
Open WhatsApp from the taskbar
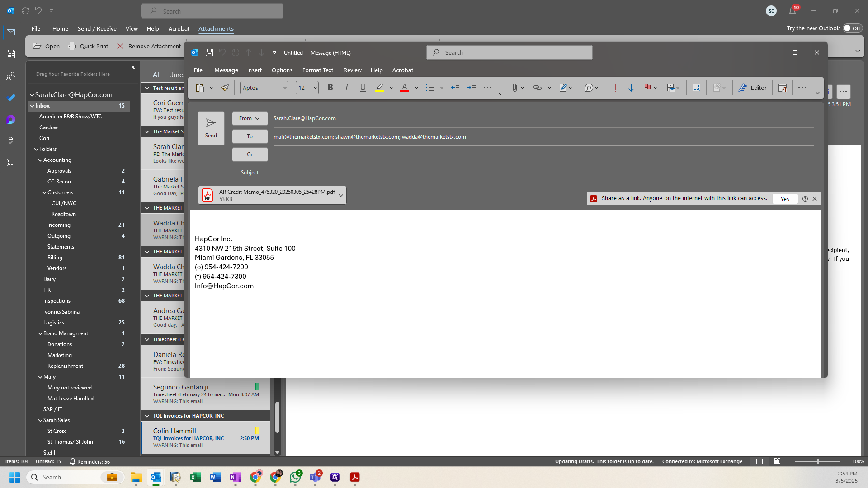(295, 477)
